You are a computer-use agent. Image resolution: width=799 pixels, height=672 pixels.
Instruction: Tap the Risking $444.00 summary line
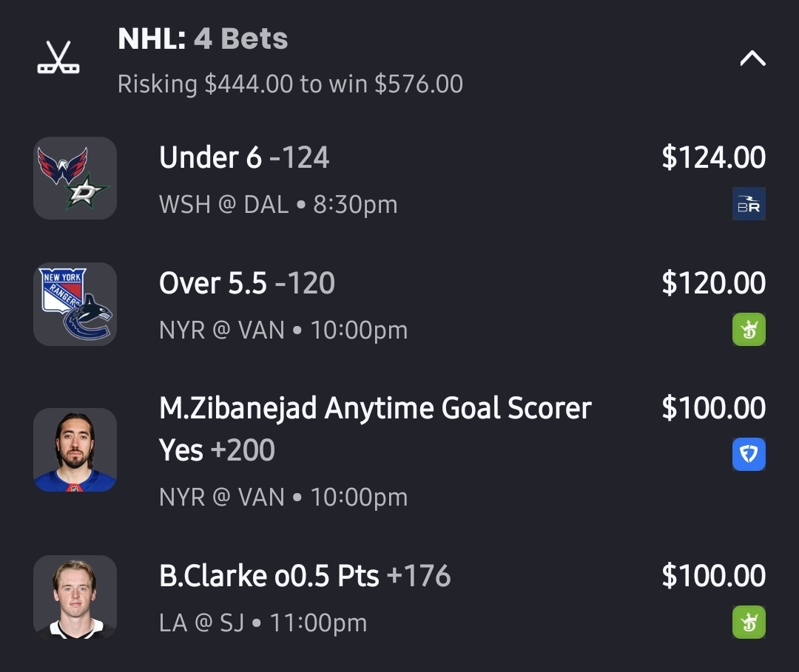coord(290,84)
